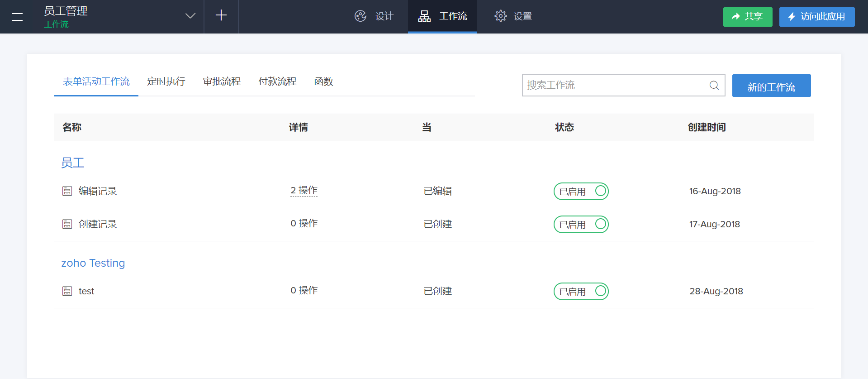Click the 当 column header

click(x=427, y=127)
